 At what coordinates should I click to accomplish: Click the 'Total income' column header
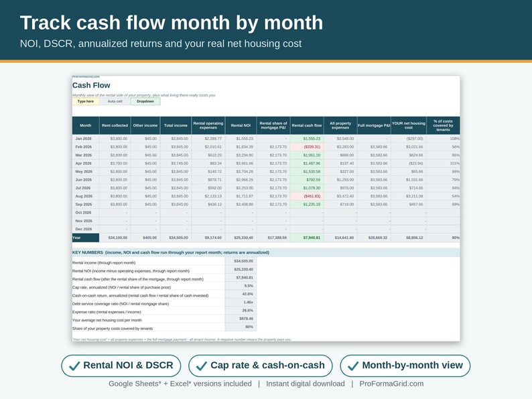176,125
